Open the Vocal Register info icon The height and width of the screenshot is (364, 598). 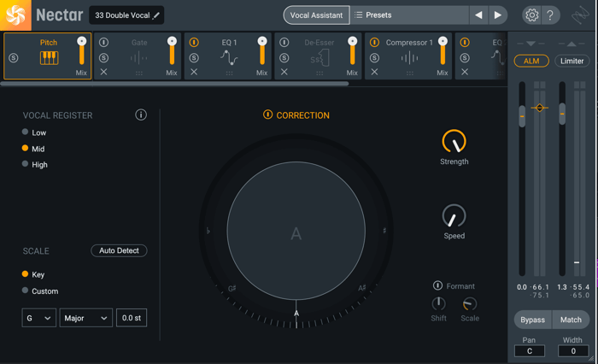point(141,114)
